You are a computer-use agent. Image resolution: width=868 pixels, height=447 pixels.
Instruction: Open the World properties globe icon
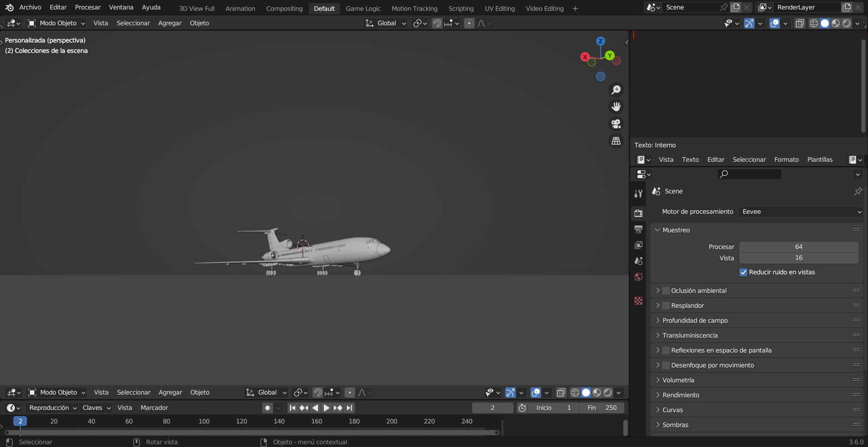tap(638, 277)
